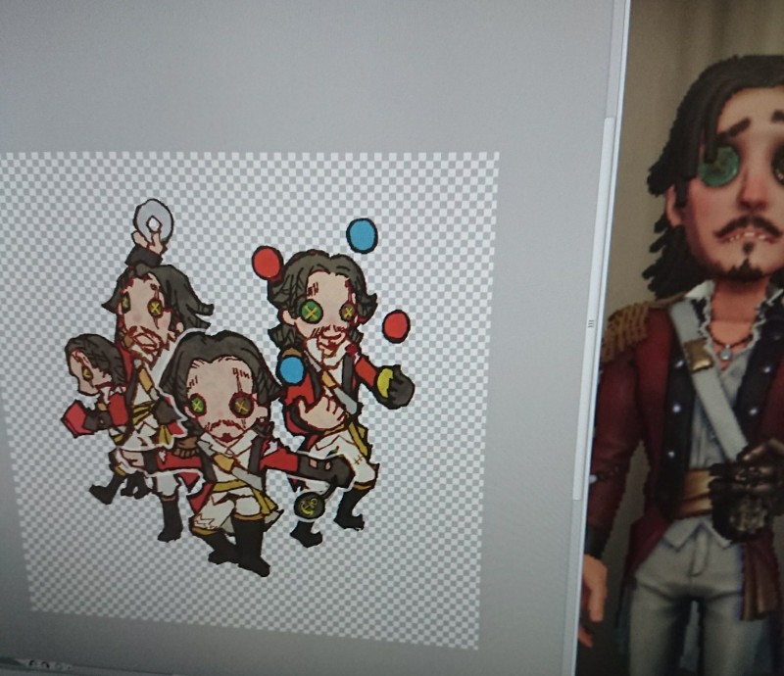This screenshot has height=676, width=784.
Task: Click the chibi character artwork on the canvas
Action: (x=238, y=388)
